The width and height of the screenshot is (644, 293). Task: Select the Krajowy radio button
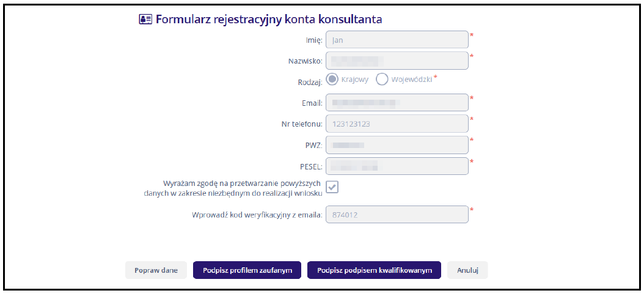click(x=333, y=79)
